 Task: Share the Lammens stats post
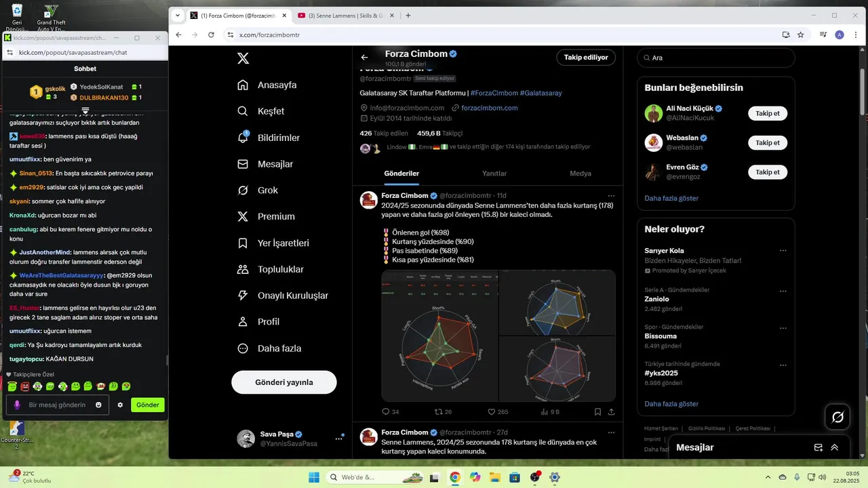(611, 411)
